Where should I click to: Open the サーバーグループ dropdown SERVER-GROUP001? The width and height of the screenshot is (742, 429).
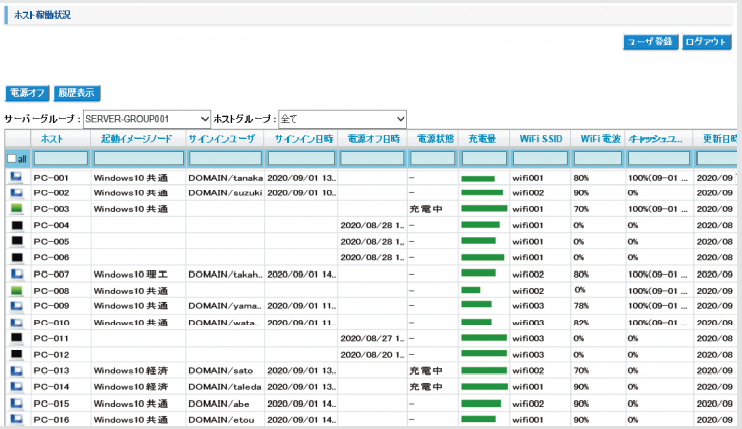click(147, 119)
